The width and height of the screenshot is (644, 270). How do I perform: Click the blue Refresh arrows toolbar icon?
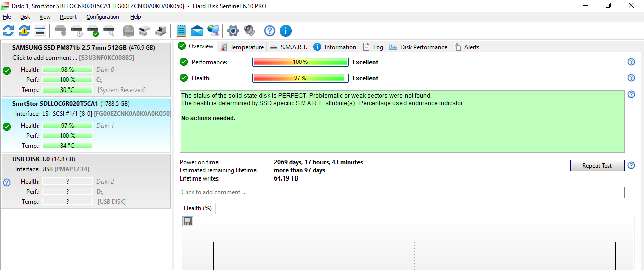point(8,31)
